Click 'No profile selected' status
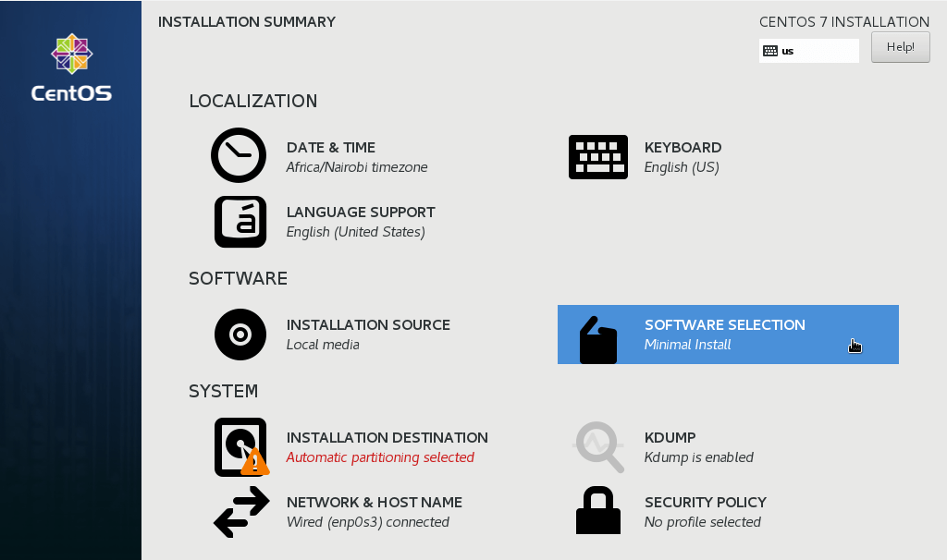Screen dimensions: 947x560 click(703, 522)
